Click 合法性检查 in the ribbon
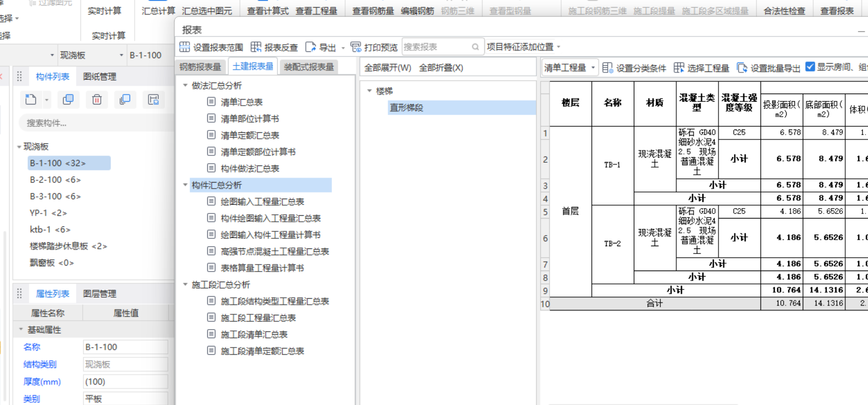868x405 pixels. point(784,11)
